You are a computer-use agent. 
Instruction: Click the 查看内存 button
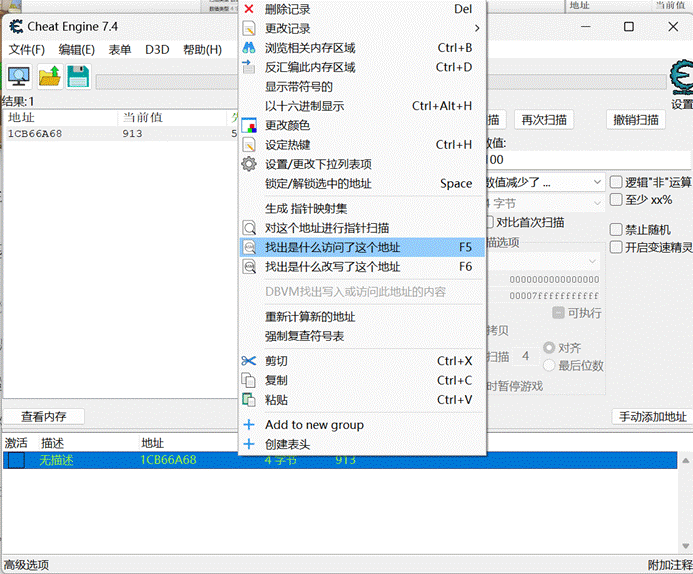coord(43,416)
